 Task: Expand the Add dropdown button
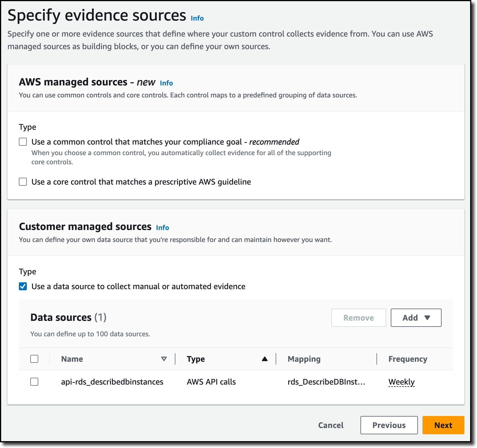[416, 318]
